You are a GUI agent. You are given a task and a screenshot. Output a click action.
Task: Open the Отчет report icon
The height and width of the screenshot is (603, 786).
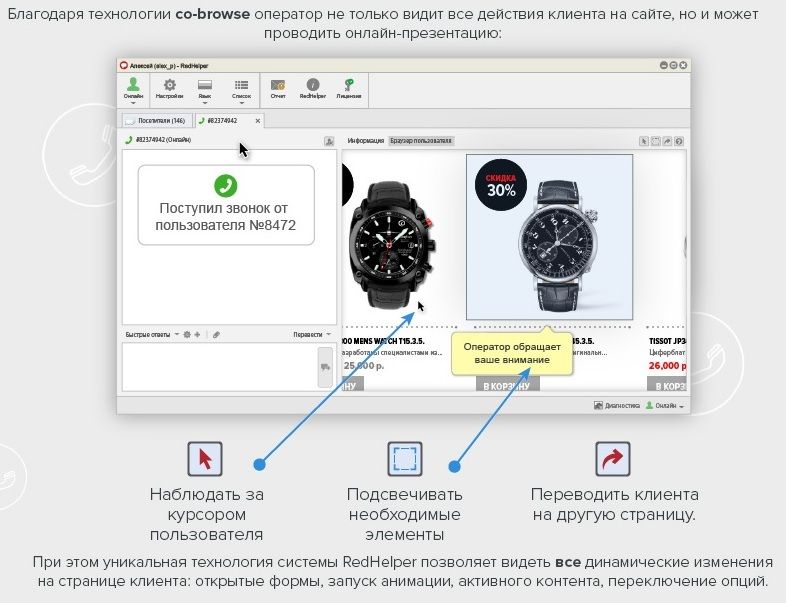point(278,88)
